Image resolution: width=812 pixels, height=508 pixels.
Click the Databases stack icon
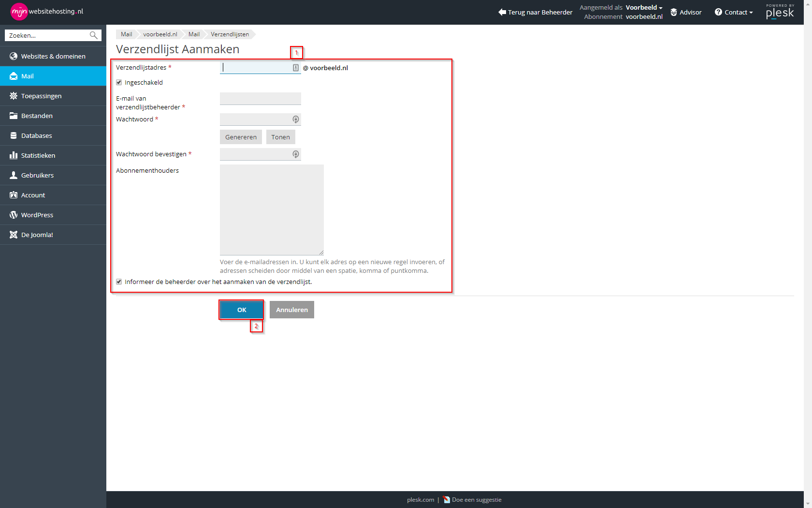(x=14, y=135)
